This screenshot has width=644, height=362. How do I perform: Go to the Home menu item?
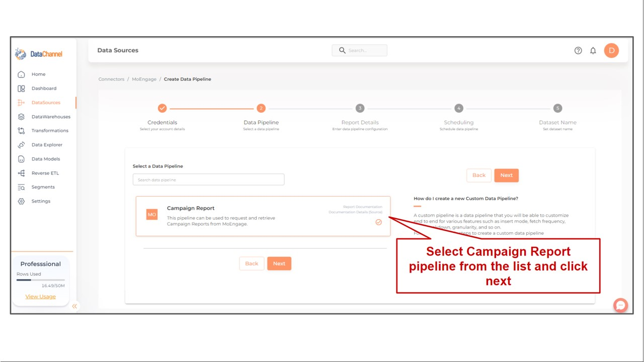[x=38, y=74]
